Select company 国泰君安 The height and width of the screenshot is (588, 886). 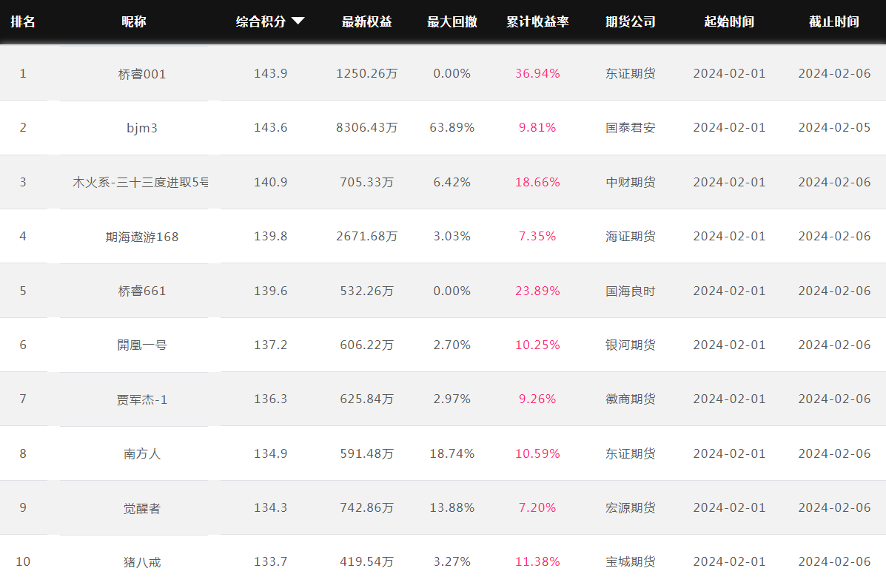coord(631,128)
